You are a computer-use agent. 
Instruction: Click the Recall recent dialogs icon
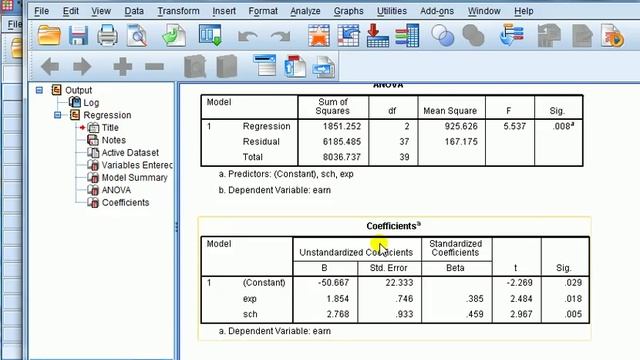point(210,35)
